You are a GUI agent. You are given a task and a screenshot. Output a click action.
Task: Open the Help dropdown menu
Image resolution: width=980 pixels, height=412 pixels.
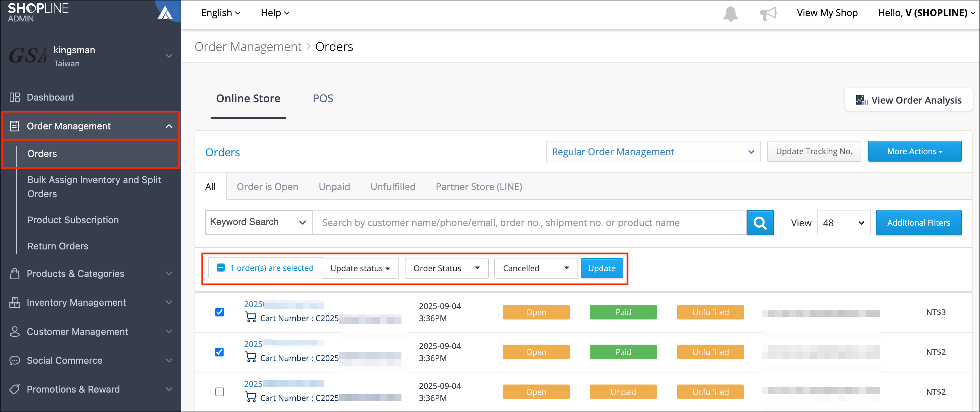click(275, 13)
